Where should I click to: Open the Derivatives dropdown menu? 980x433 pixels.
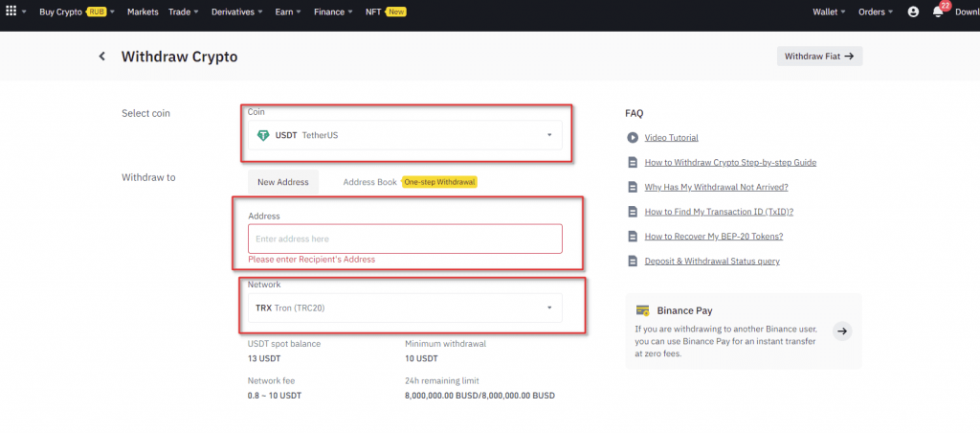(x=237, y=11)
